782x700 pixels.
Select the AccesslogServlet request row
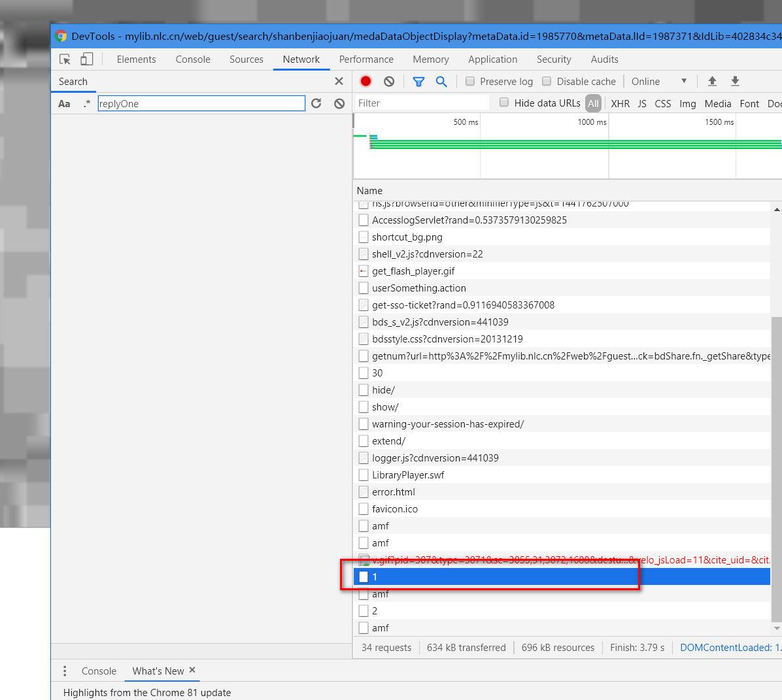562,220
